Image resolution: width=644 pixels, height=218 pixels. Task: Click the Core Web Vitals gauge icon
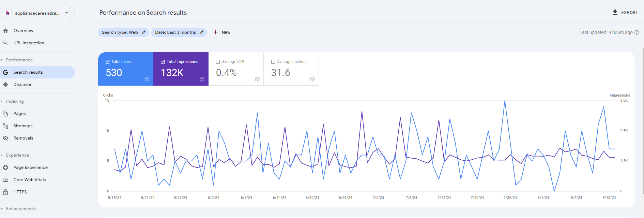pos(5,180)
